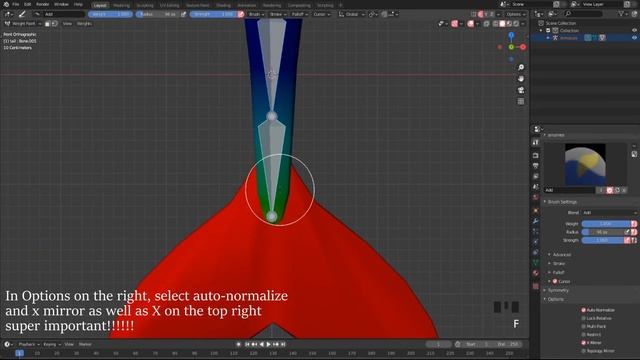The width and height of the screenshot is (640, 360).
Task: Select rendered viewport shading icon
Action: pyautogui.click(x=516, y=24)
